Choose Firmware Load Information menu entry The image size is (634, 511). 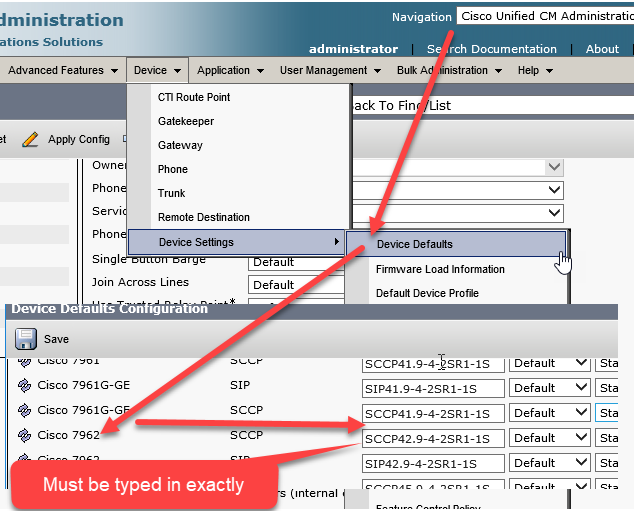[x=440, y=269]
